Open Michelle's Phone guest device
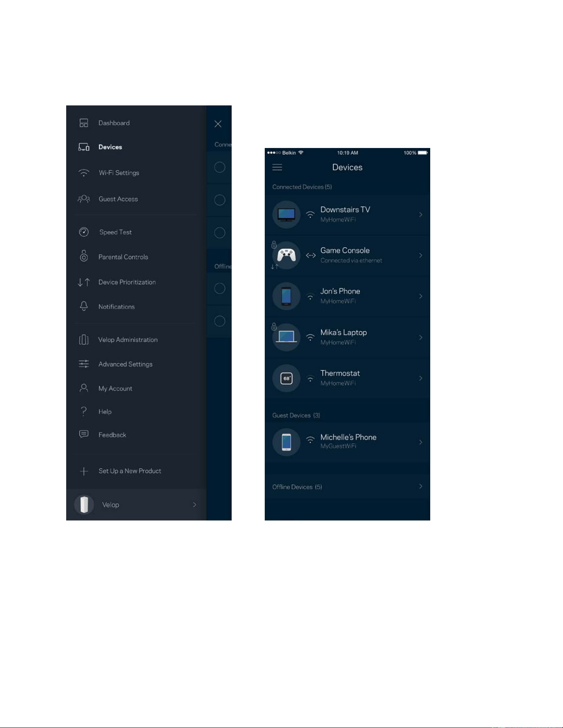 (x=347, y=442)
